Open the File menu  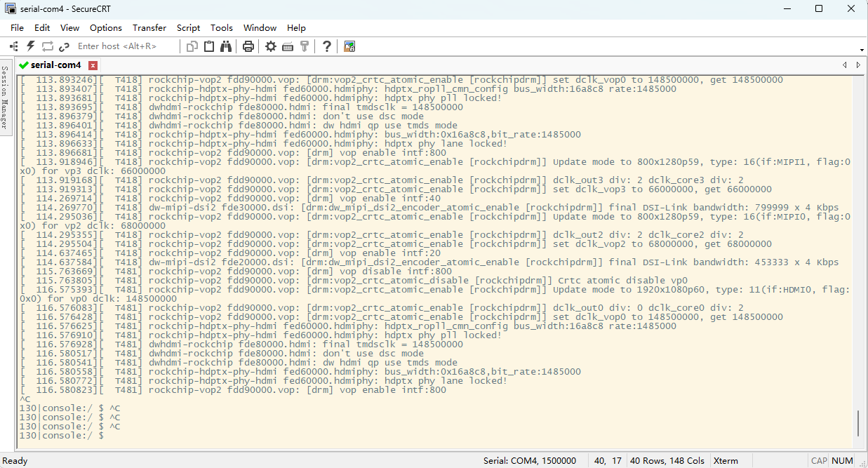18,27
